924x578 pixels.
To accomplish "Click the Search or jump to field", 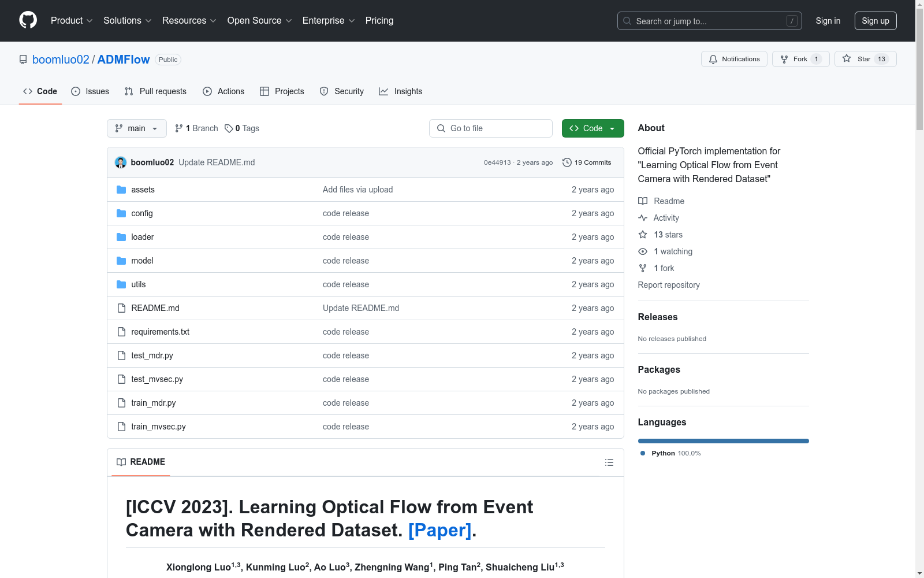I will click(x=710, y=21).
